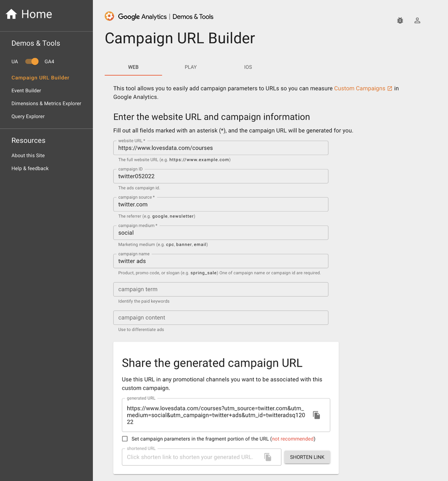Viewport: 448px width, 481px height.
Task: Enable campaign parameters in fragment portion
Action: [125, 438]
